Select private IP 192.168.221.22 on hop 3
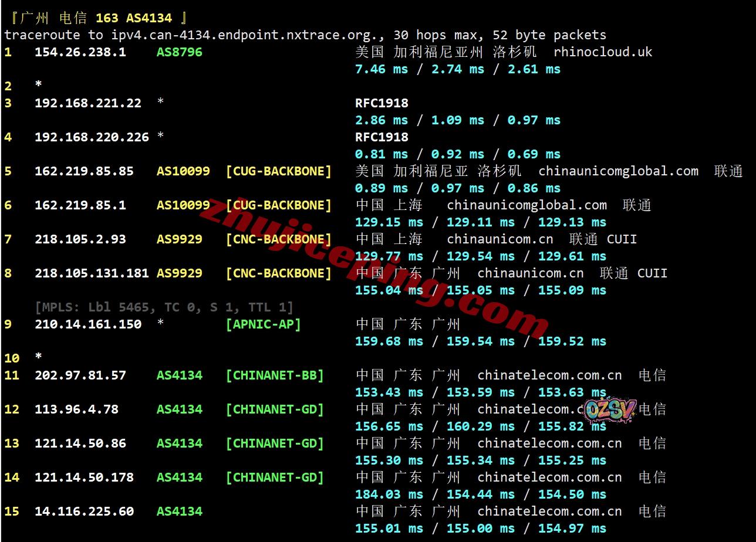The width and height of the screenshot is (756, 542). (88, 103)
